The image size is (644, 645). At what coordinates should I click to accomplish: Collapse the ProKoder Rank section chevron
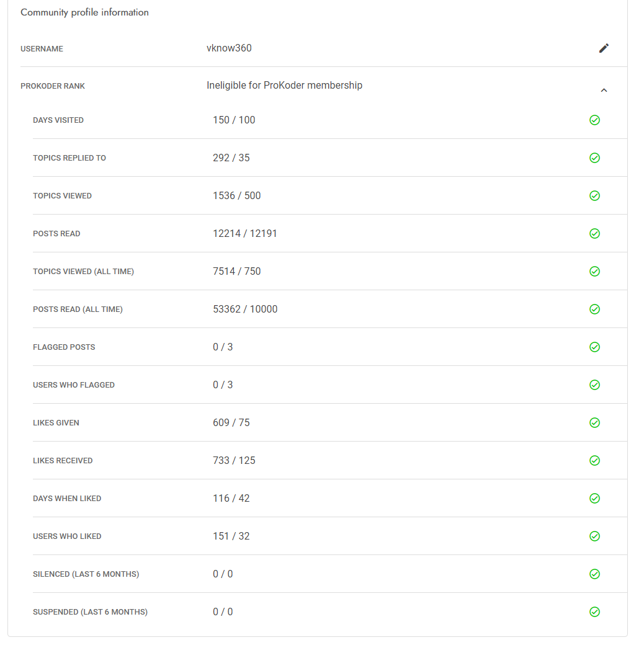click(x=604, y=91)
